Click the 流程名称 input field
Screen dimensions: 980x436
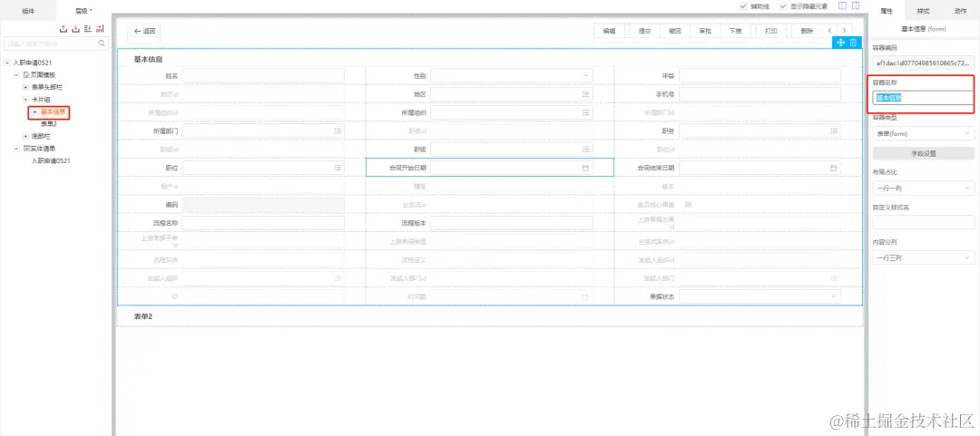click(x=263, y=222)
